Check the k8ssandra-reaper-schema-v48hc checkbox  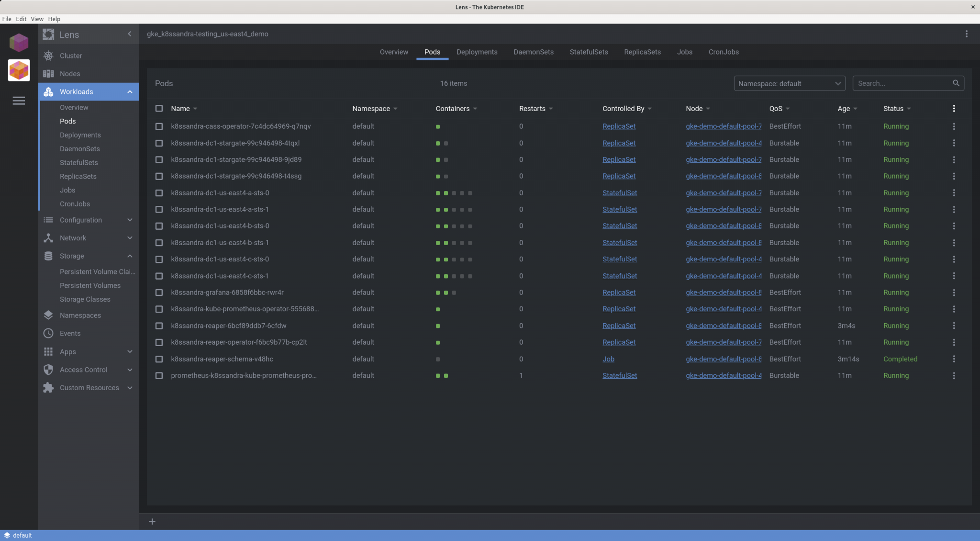click(159, 359)
